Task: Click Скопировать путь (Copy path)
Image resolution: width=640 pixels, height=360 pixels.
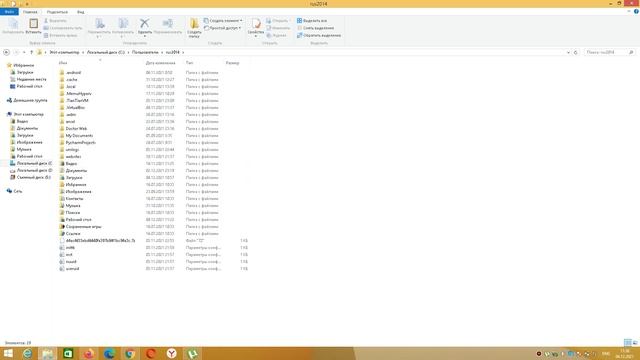Action: pos(63,28)
